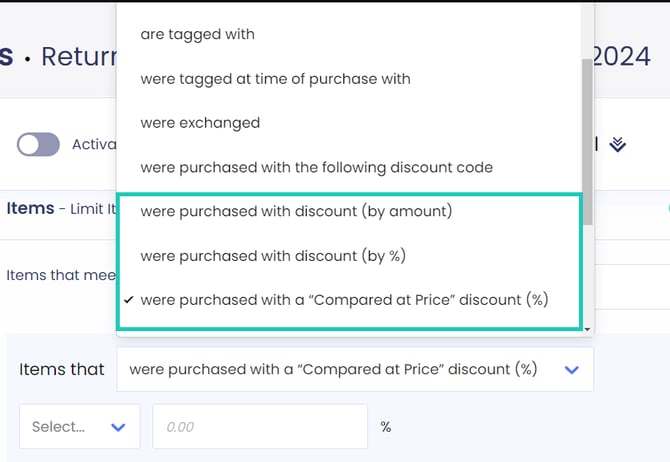Click the checkmark beside the selected list option
This screenshot has width=670, height=462.
point(127,299)
